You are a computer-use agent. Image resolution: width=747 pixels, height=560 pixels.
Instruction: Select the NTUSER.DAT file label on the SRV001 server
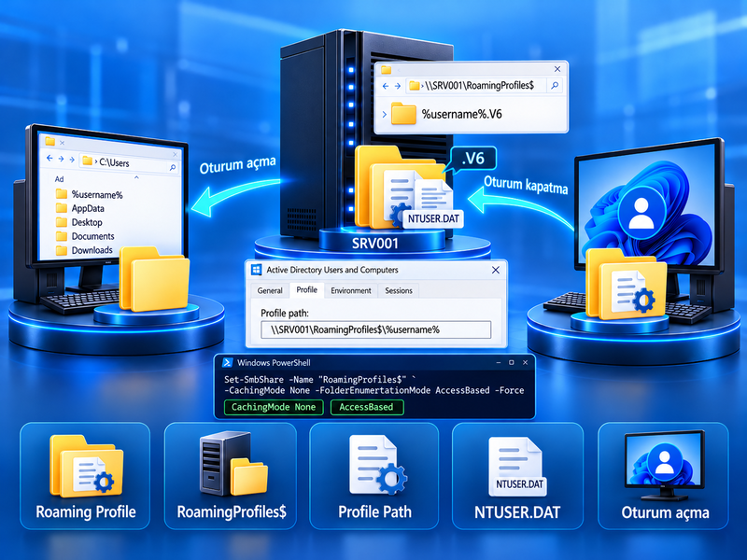pyautogui.click(x=433, y=219)
